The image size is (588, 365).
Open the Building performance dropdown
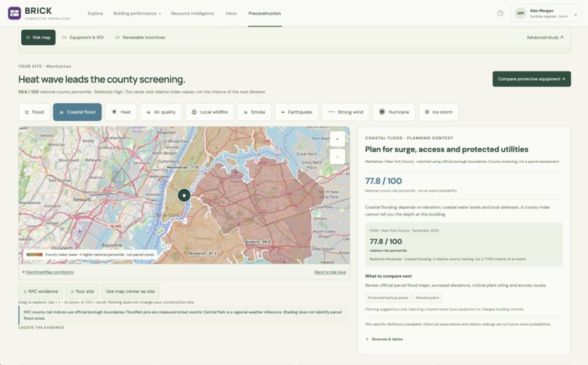pos(137,13)
